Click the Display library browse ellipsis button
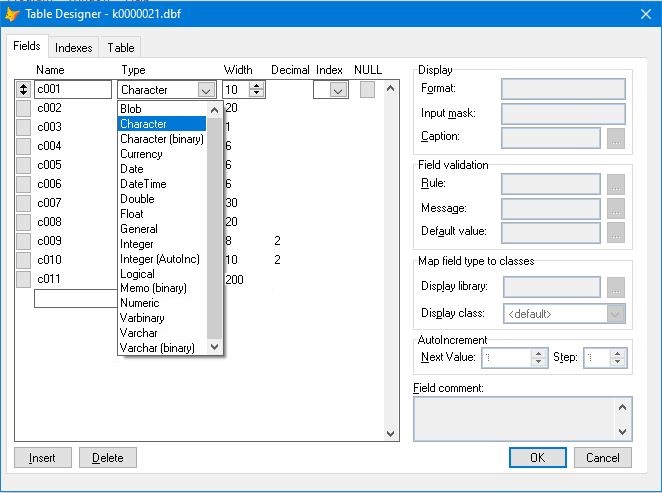 (x=617, y=287)
